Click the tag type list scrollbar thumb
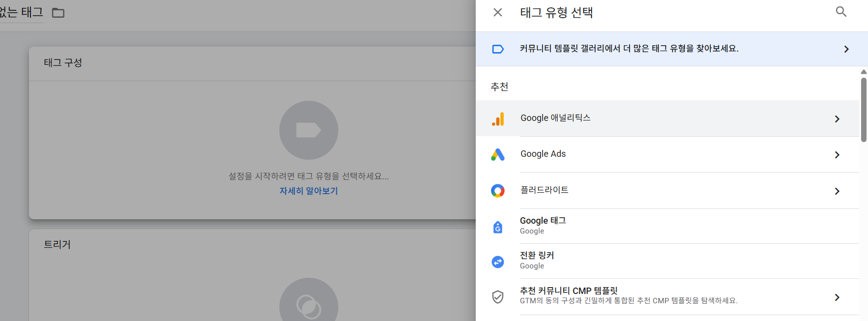Viewport: 868px width, 321px height. tap(864, 110)
